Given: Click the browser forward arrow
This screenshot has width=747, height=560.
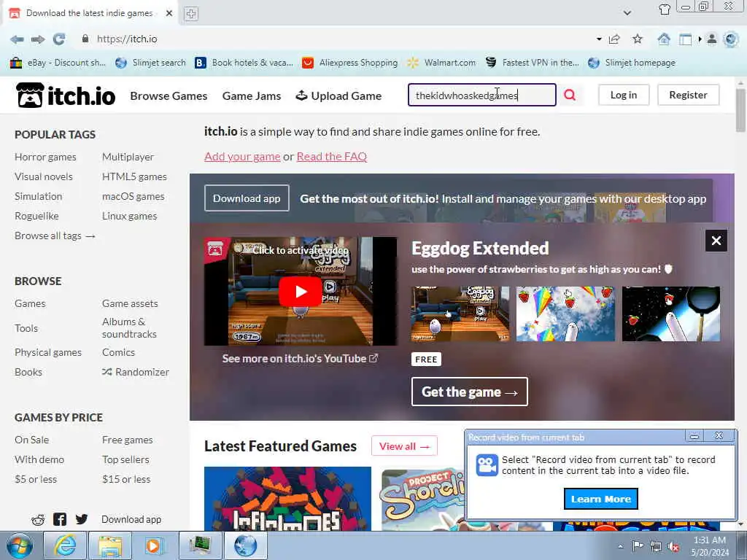Looking at the screenshot, I should [x=38, y=39].
